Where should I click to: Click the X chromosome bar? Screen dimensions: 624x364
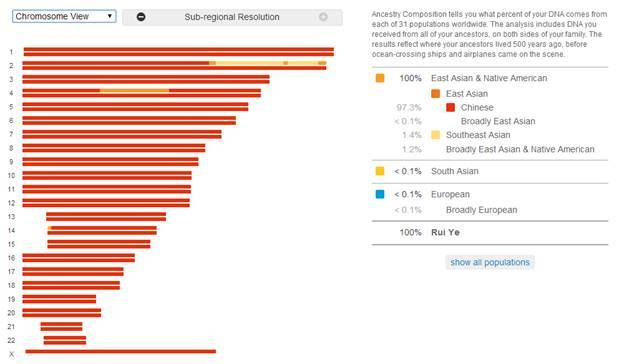(x=121, y=351)
